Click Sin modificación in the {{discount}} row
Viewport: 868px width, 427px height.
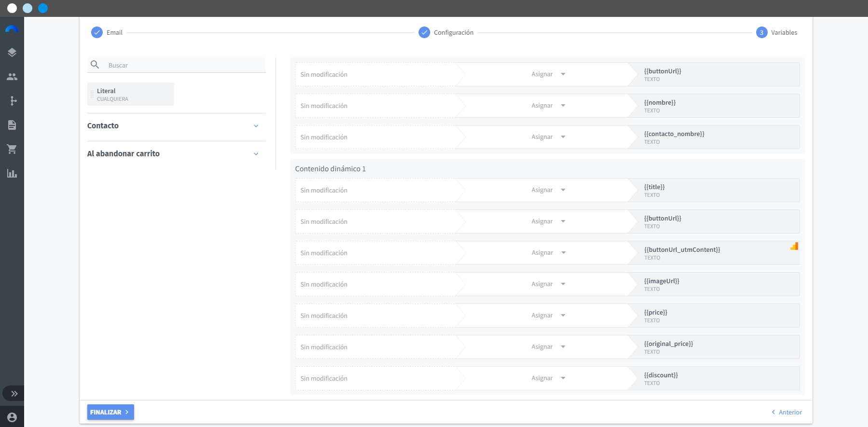pos(324,378)
